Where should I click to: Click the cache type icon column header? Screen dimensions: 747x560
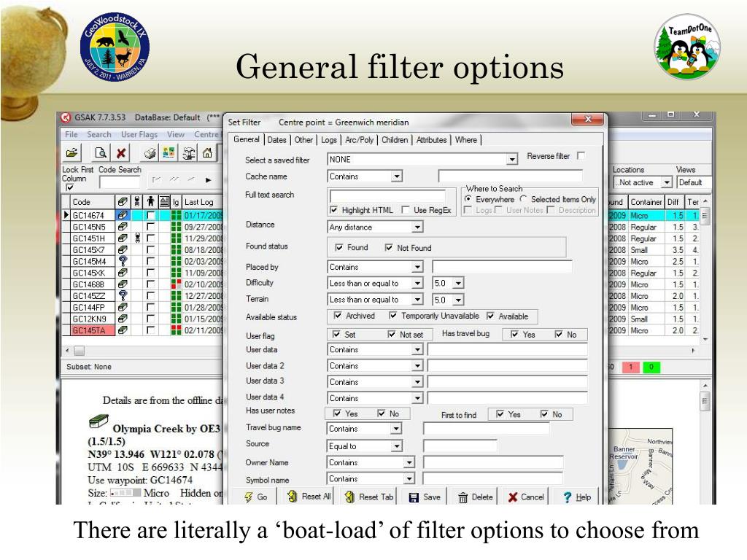123,202
